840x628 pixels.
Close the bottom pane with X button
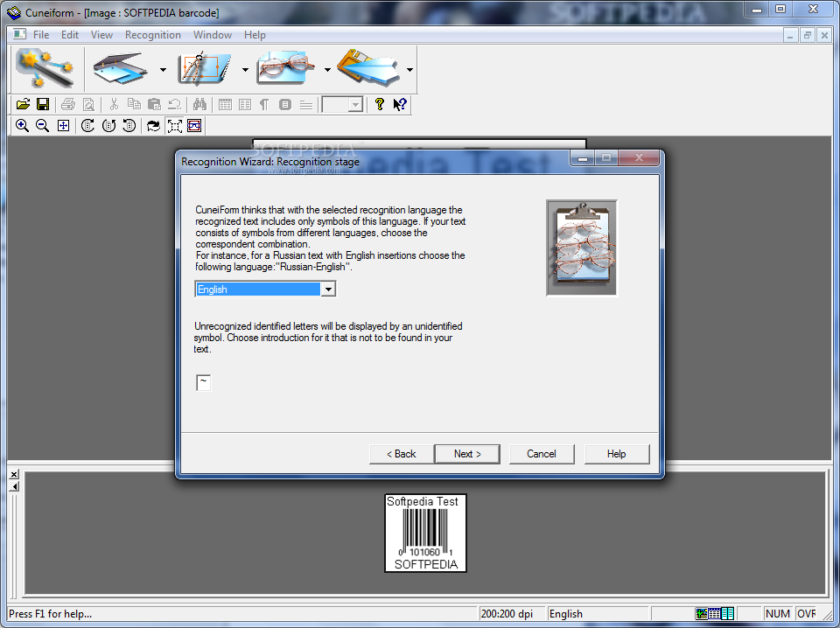pyautogui.click(x=15, y=474)
